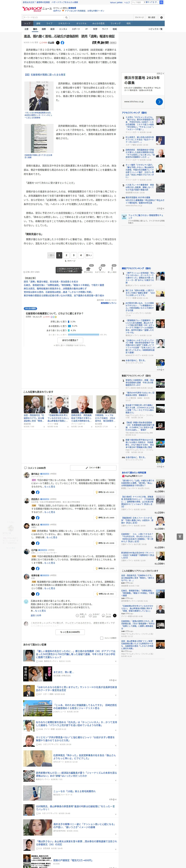Expand 楊井人文's comment with もっと見る
The height and width of the screenshot is (868, 186).
[x=52, y=537]
